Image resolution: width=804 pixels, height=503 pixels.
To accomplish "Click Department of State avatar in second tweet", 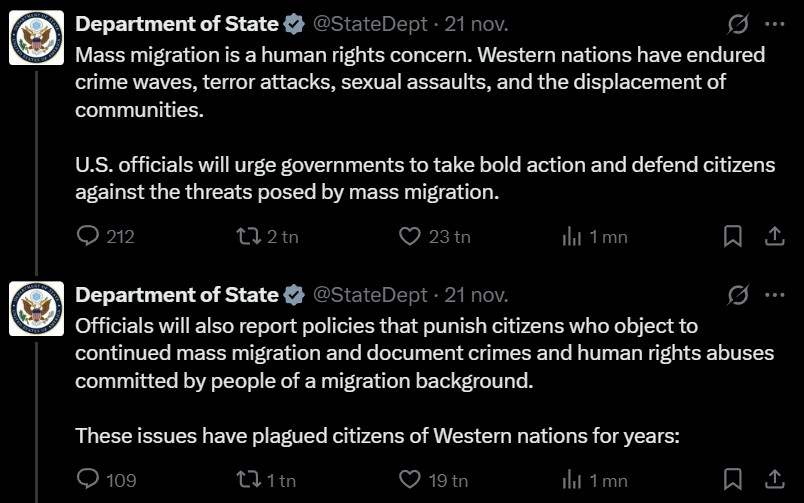I will click(37, 309).
